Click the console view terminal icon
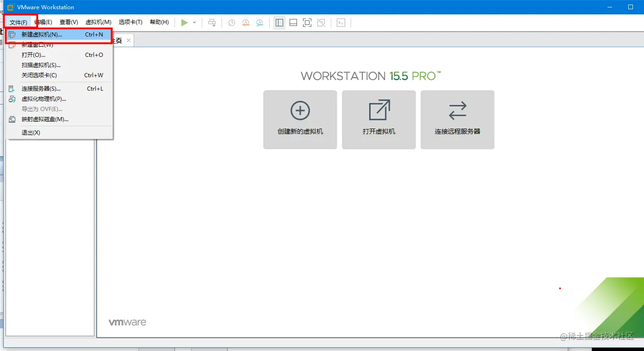644x351 pixels. [341, 23]
